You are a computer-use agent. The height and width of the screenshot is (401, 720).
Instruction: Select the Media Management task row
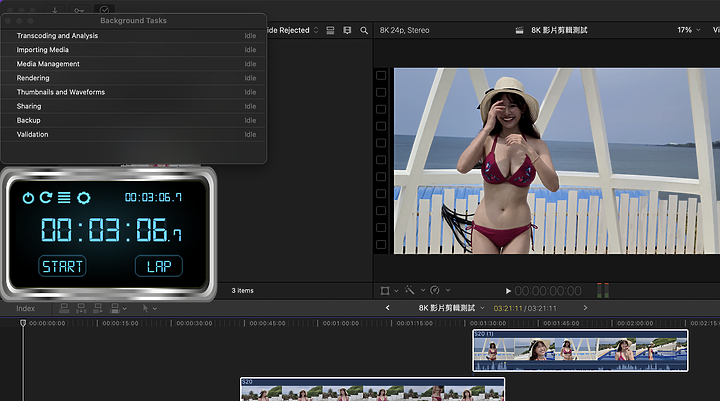coord(134,64)
